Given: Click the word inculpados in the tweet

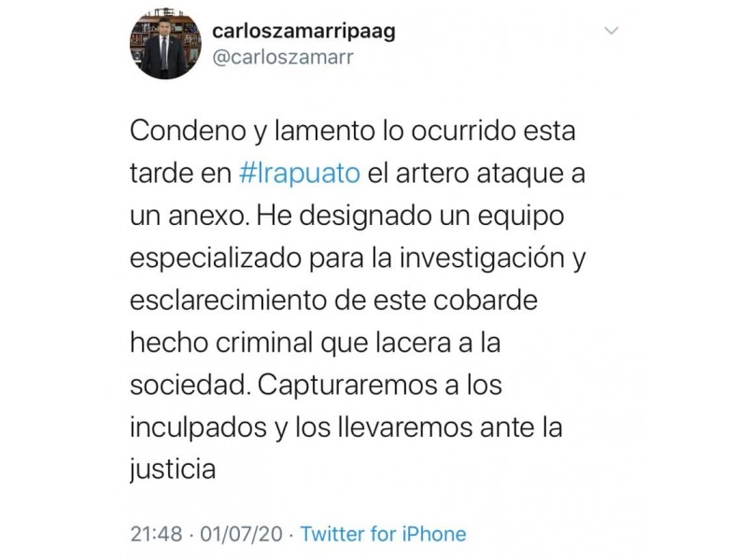Looking at the screenshot, I should pos(198,428).
